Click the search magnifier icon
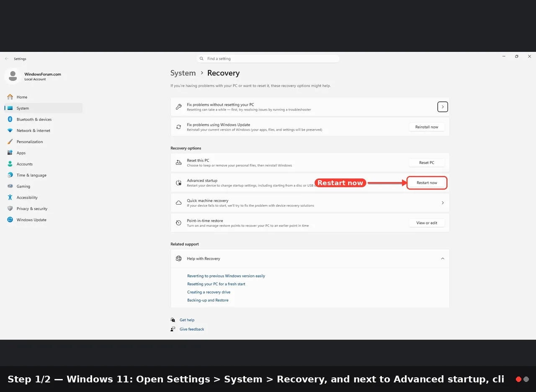This screenshot has width=536, height=392. [201, 59]
